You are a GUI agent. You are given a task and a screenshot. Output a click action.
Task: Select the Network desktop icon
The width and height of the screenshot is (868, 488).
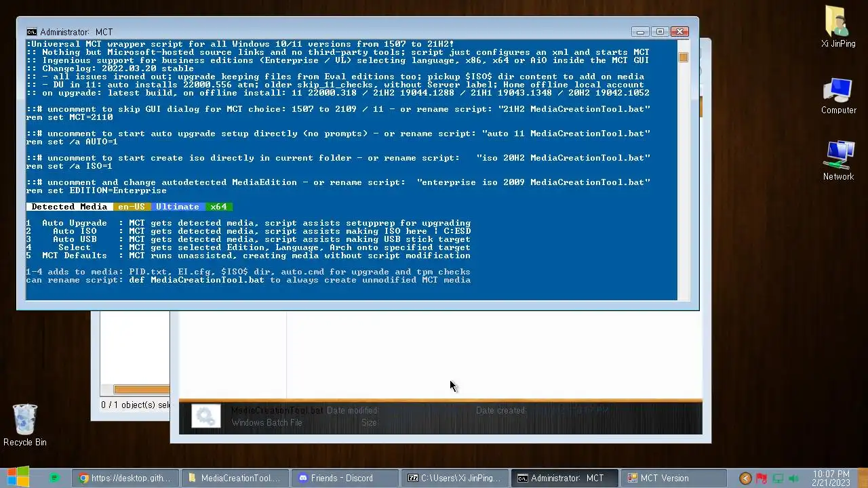point(838,161)
